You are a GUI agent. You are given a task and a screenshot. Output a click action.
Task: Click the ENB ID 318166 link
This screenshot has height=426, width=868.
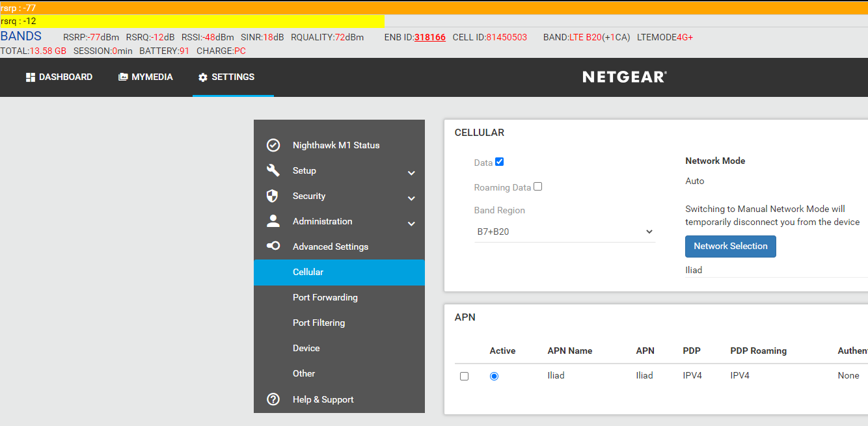[x=430, y=37]
